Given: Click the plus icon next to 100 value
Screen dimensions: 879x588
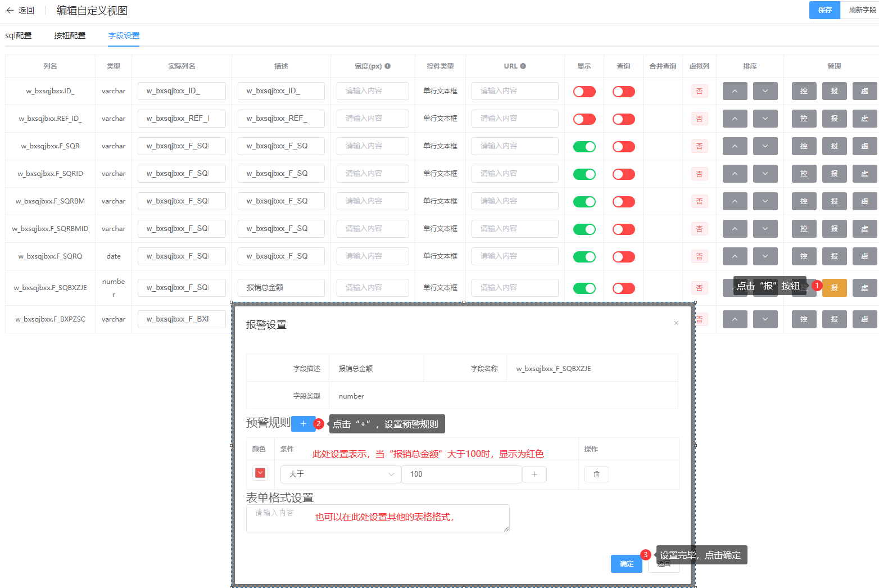Looking at the screenshot, I should (x=534, y=474).
